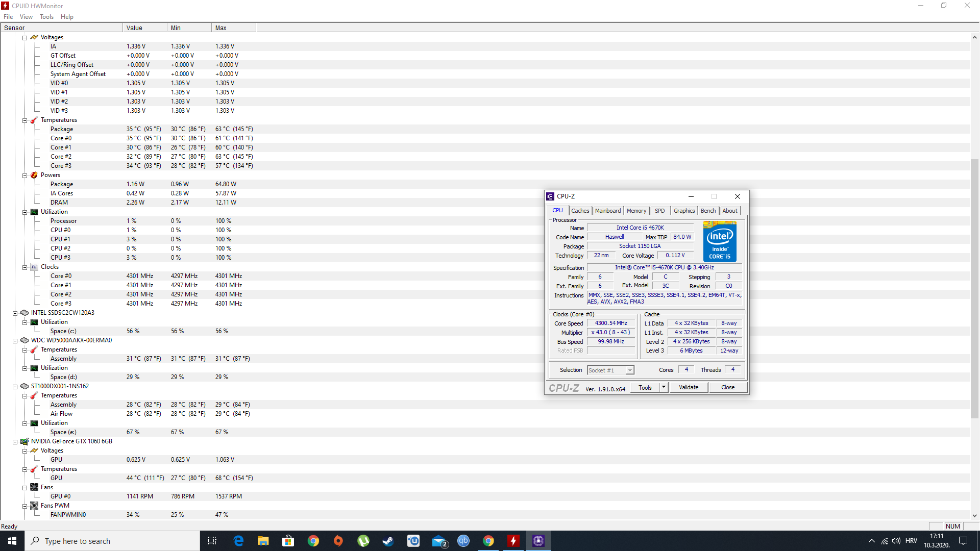
Task: Open the File menu
Action: pyautogui.click(x=8, y=17)
